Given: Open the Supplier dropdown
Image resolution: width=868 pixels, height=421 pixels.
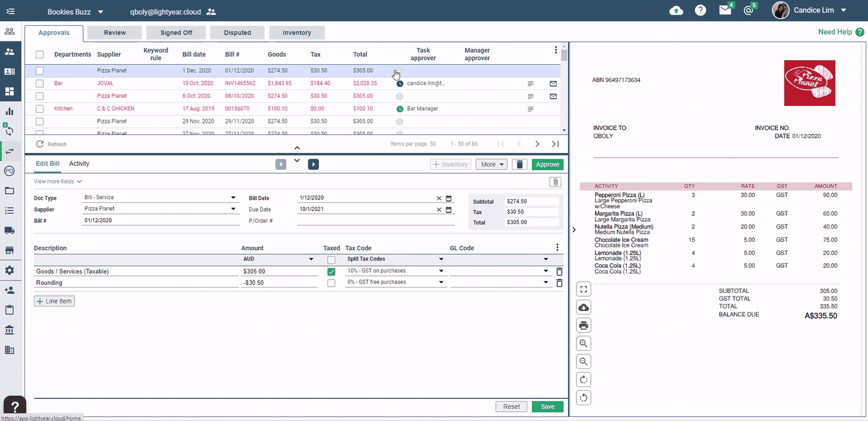Looking at the screenshot, I should [233, 209].
